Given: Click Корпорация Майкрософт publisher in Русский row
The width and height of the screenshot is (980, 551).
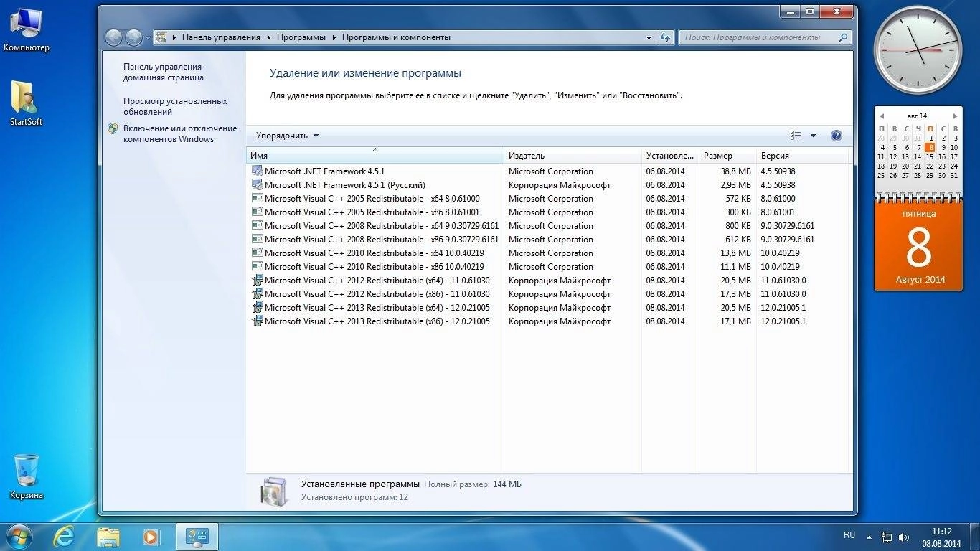Looking at the screenshot, I should [x=560, y=185].
